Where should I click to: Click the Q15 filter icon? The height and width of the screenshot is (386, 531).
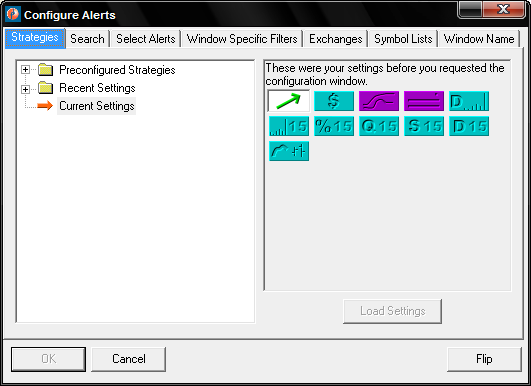point(379,126)
